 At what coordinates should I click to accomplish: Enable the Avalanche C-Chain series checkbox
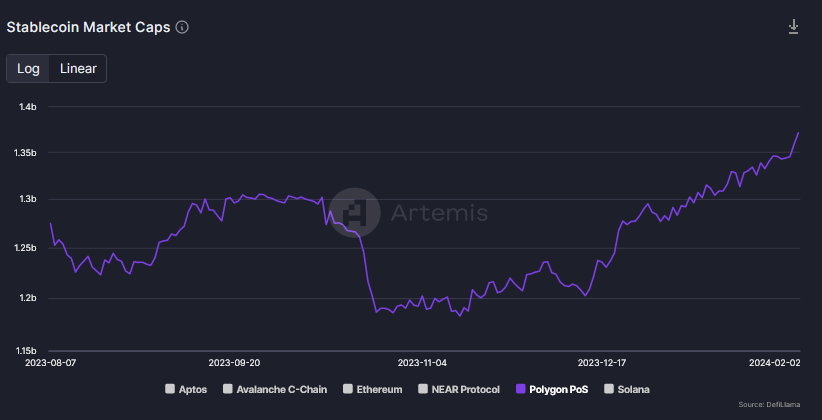click(229, 388)
